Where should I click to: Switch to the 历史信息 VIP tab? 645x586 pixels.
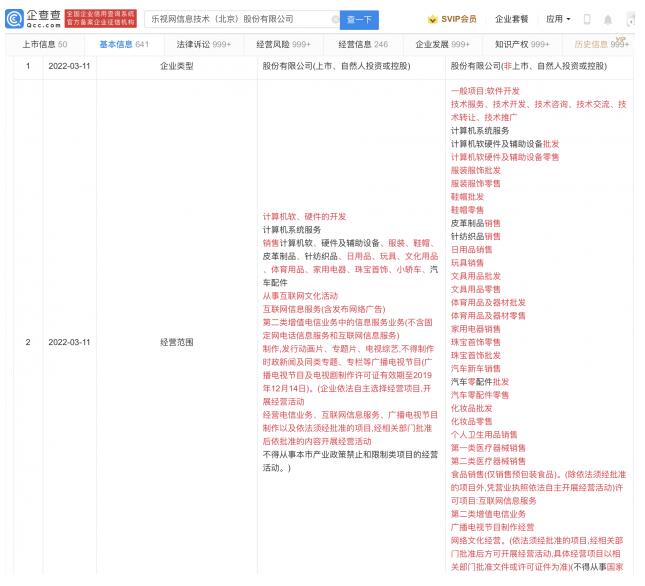click(601, 44)
